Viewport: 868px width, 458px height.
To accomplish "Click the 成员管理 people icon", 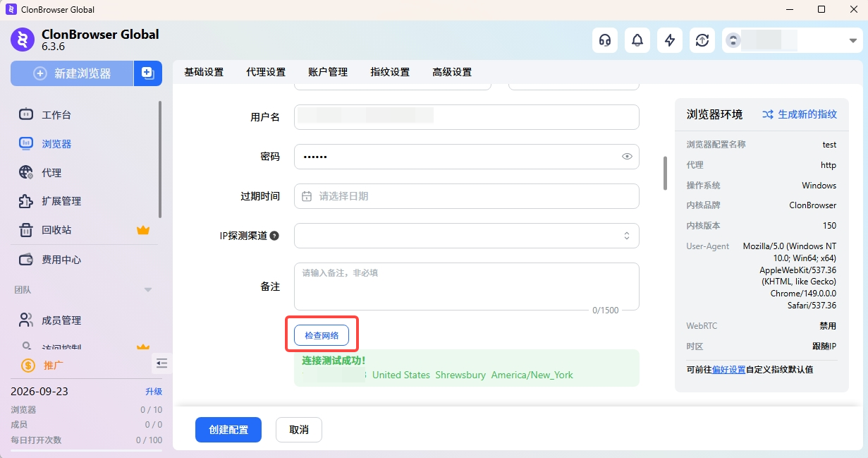I will coord(26,320).
